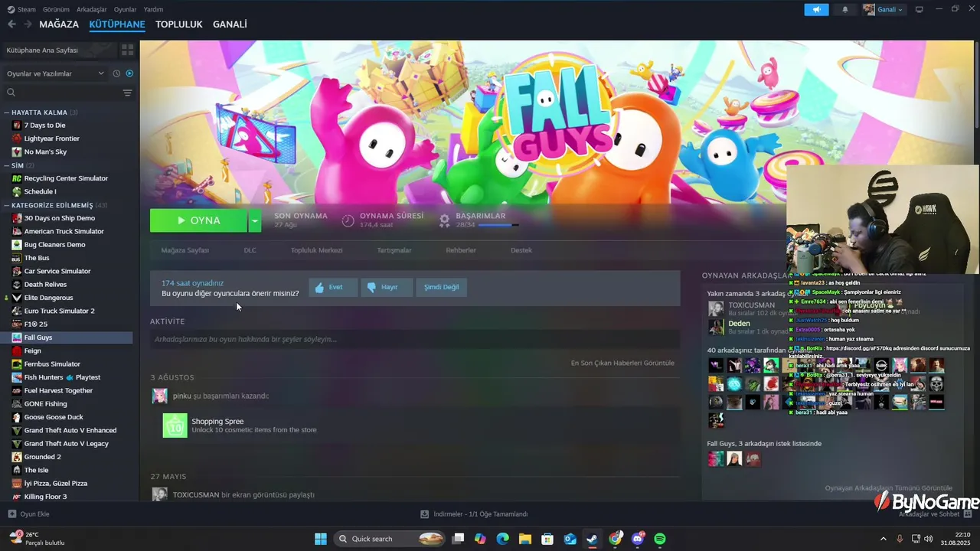Open En Son Çıkan Haberleri Görüntüle link
Screen dimensions: 980x551
pos(622,363)
